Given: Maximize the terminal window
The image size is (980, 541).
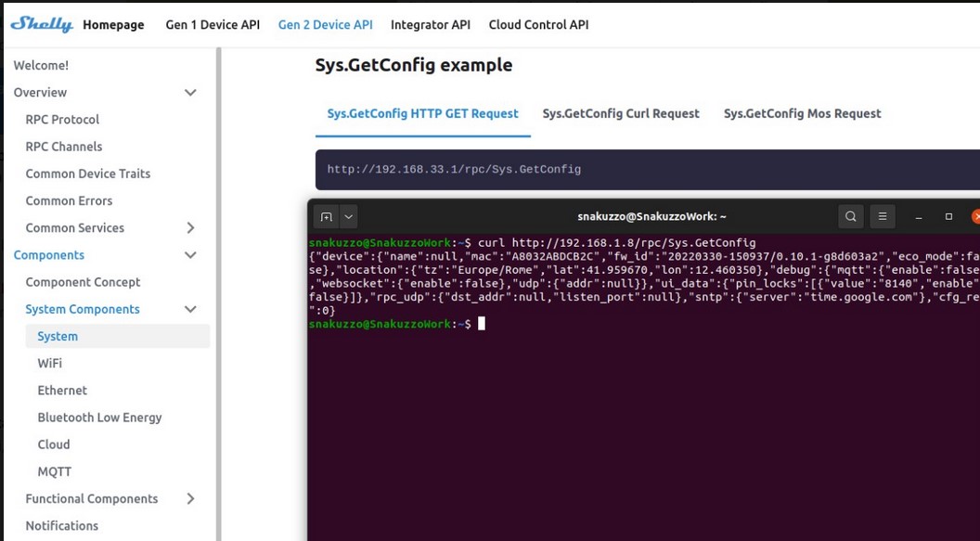Looking at the screenshot, I should tap(948, 216).
